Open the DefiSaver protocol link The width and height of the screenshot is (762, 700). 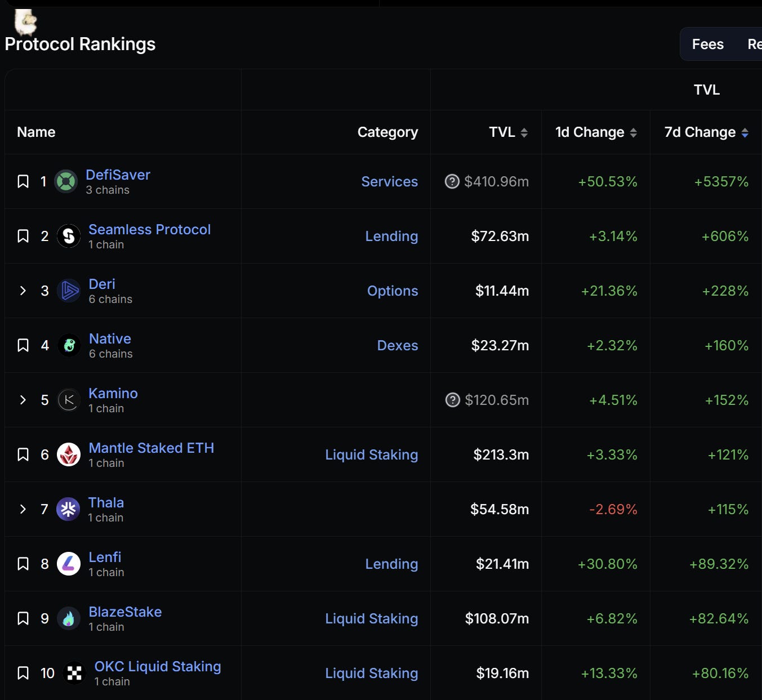[x=118, y=175]
